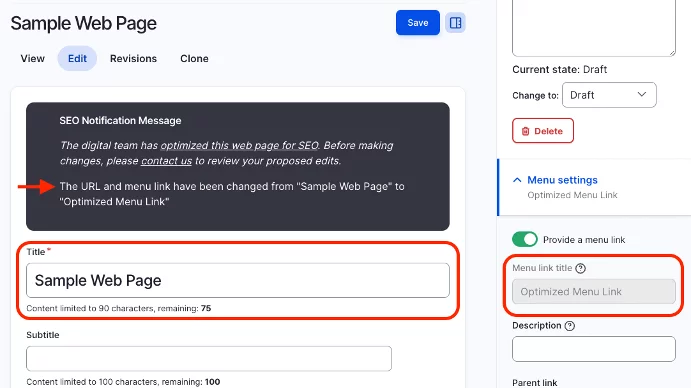The height and width of the screenshot is (388, 691).
Task: Click the textarea above Current state
Action: pyautogui.click(x=594, y=27)
